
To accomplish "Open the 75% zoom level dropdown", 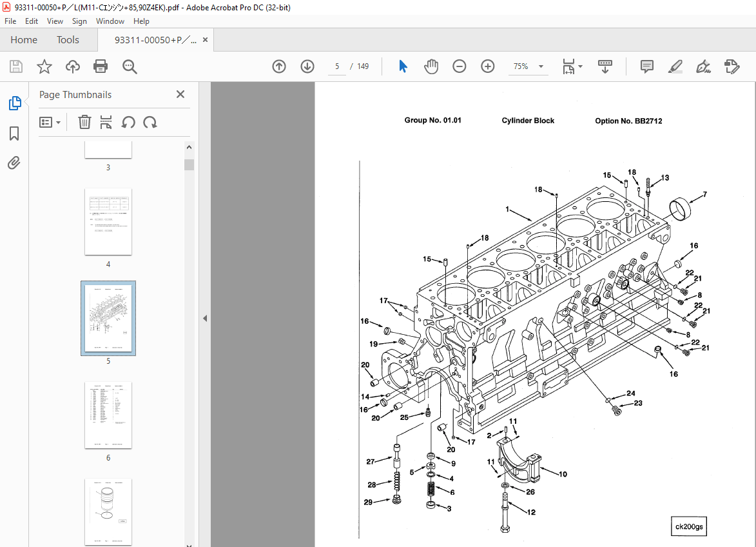I will [x=541, y=66].
